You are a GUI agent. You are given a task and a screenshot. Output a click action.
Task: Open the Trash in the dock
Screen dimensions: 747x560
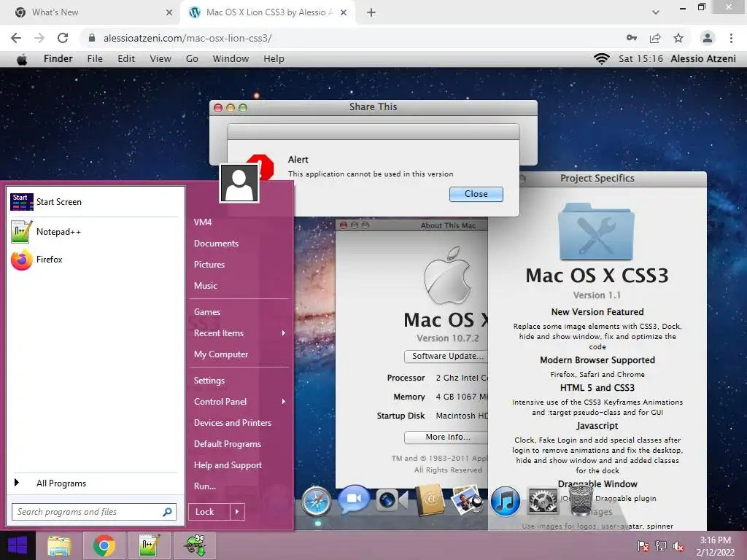pyautogui.click(x=581, y=500)
